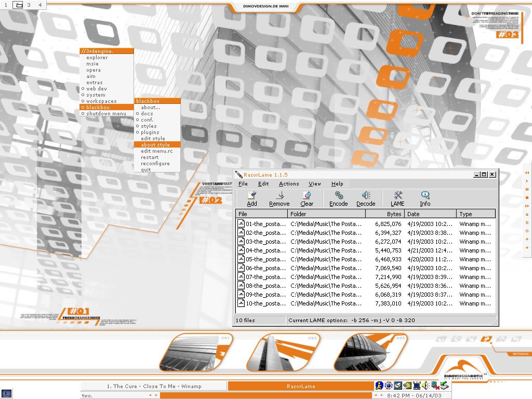Expand the docs submenu in blackbox menu
This screenshot has width=532, height=399.
pos(157,113)
